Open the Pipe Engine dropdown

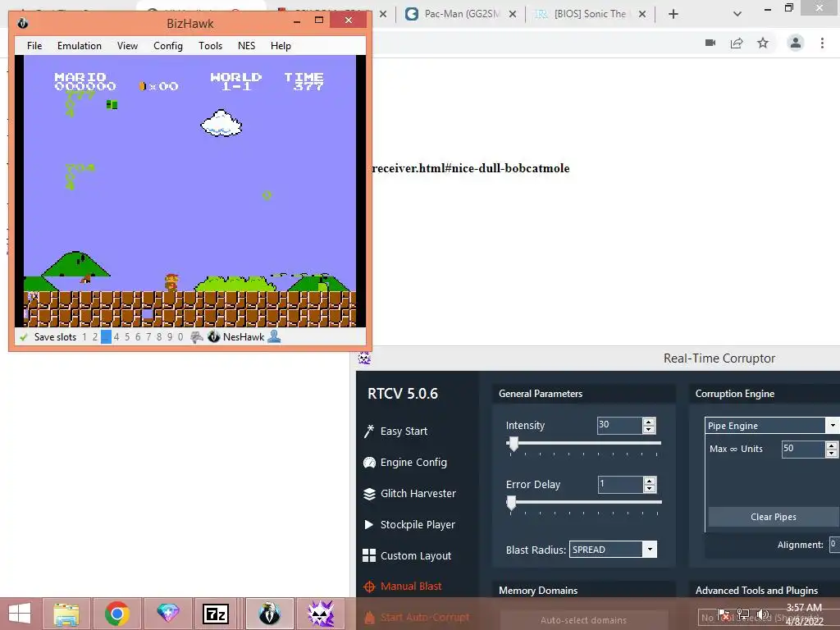pos(771,426)
